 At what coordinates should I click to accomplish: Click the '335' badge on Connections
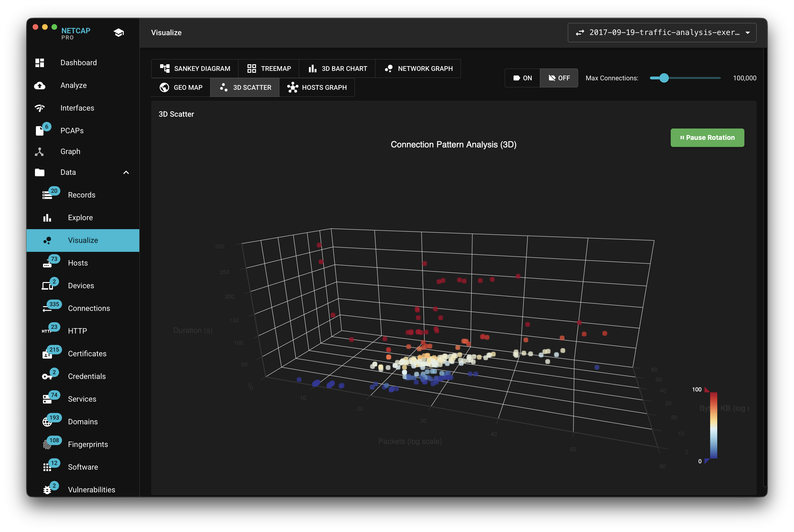[x=54, y=304]
